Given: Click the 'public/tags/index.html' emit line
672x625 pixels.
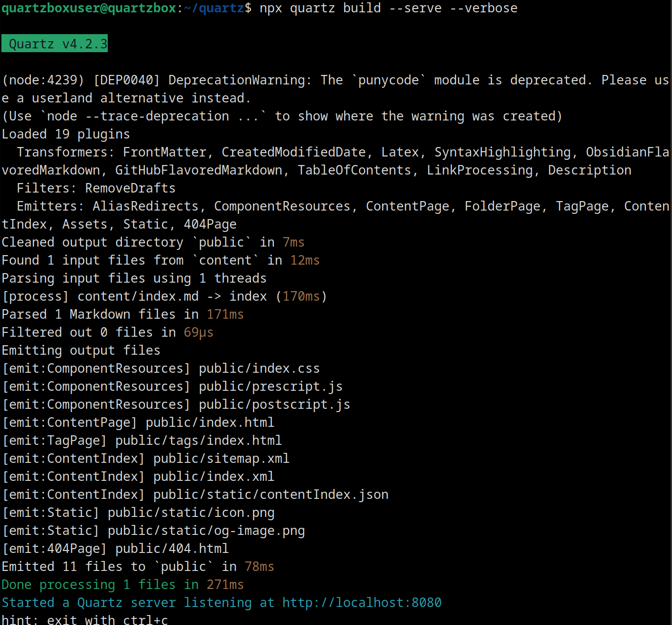Looking at the screenshot, I should (x=141, y=441).
